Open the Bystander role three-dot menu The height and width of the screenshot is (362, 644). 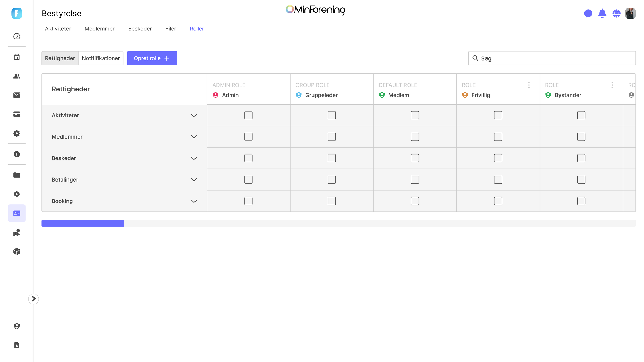(x=612, y=85)
